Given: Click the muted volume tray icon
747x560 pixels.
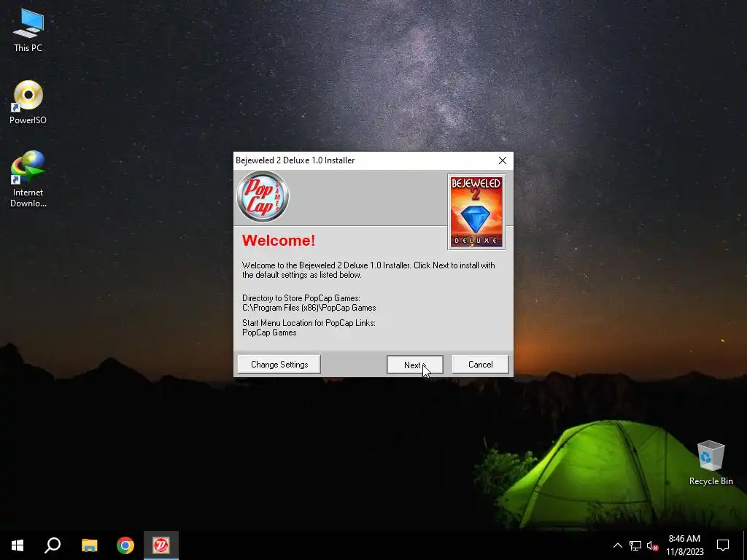Looking at the screenshot, I should [x=652, y=545].
